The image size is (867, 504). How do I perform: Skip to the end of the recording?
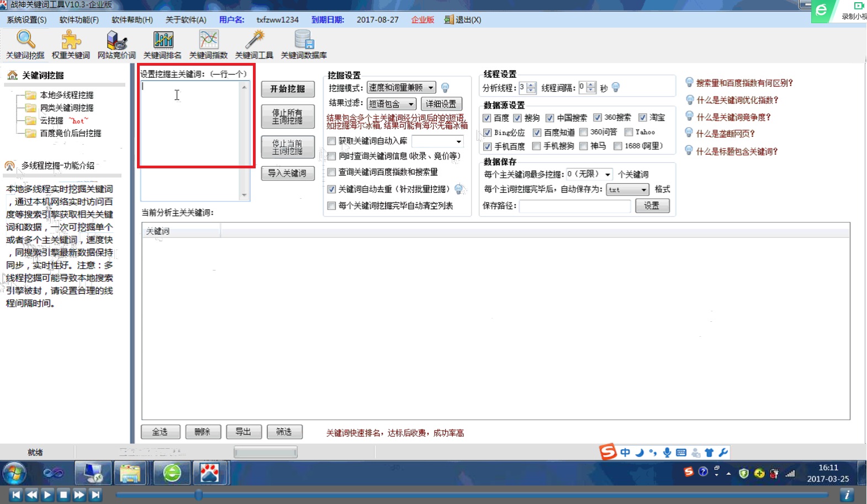[96, 495]
